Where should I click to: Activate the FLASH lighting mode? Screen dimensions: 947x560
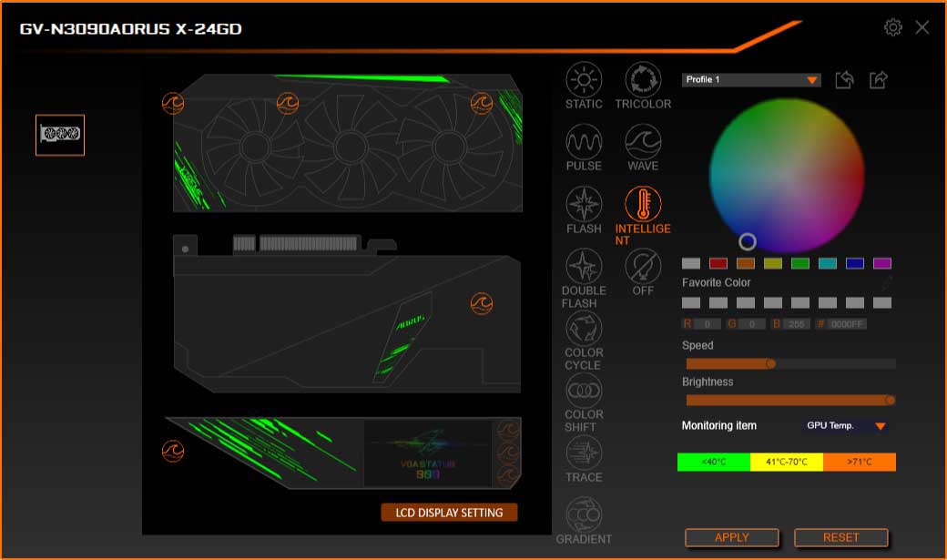pos(584,204)
